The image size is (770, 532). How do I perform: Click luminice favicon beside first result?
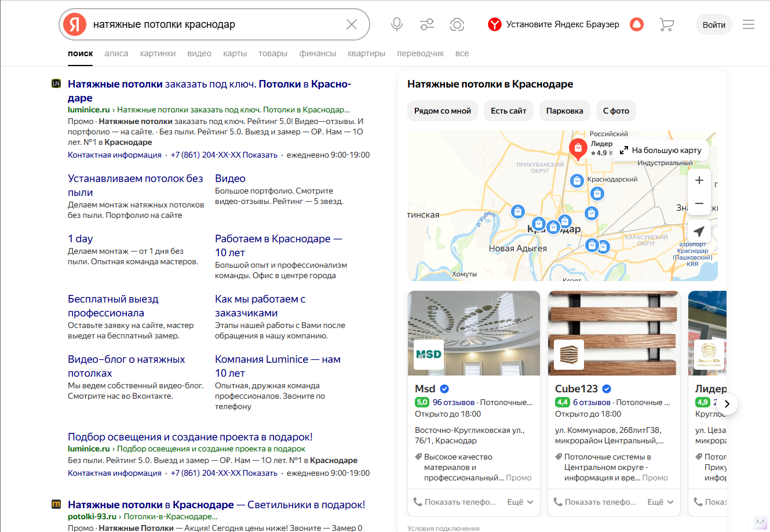click(x=56, y=83)
